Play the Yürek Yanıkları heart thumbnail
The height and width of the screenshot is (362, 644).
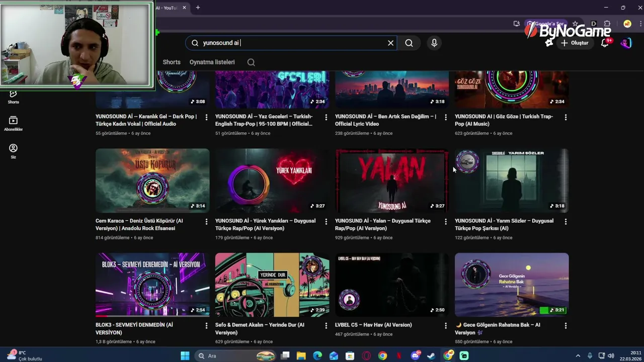[272, 180]
